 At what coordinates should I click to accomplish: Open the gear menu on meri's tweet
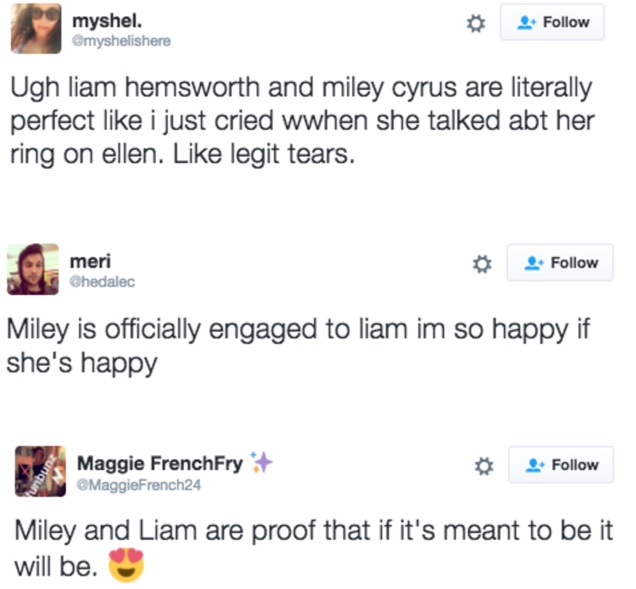[x=481, y=263]
